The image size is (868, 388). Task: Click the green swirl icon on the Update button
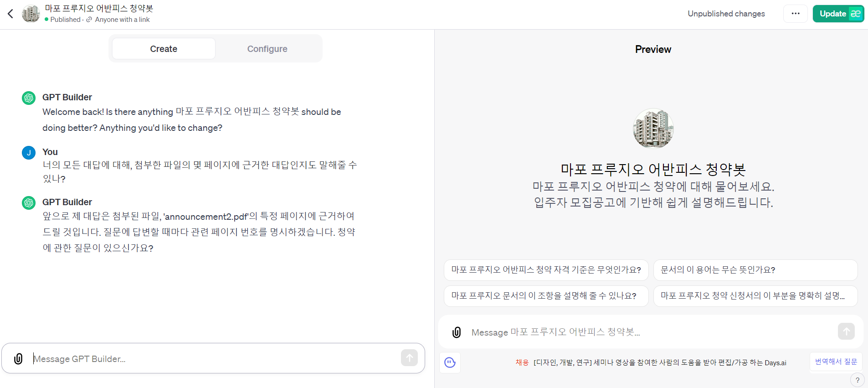click(856, 14)
